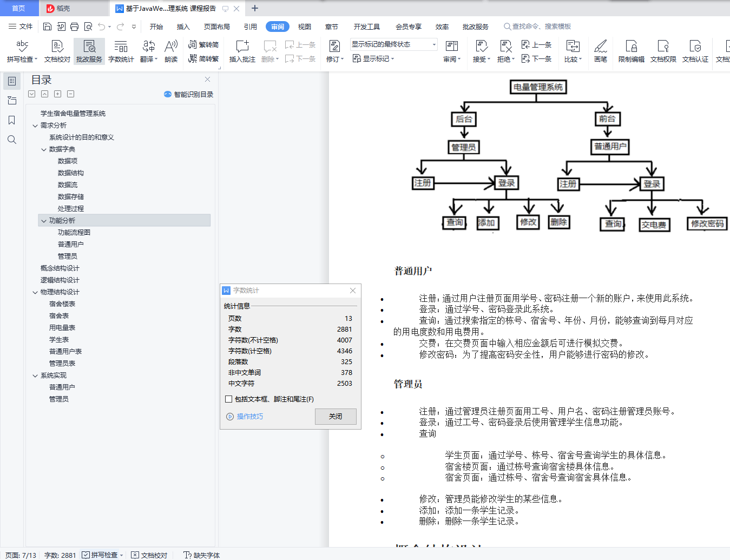
Task: Open 字数统计 from the ribbon
Action: (x=121, y=51)
